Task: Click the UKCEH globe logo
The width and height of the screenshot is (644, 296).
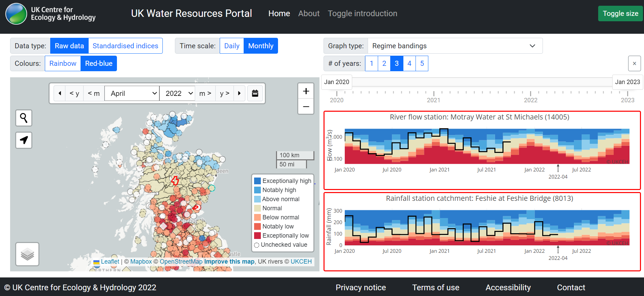Action: [16, 14]
